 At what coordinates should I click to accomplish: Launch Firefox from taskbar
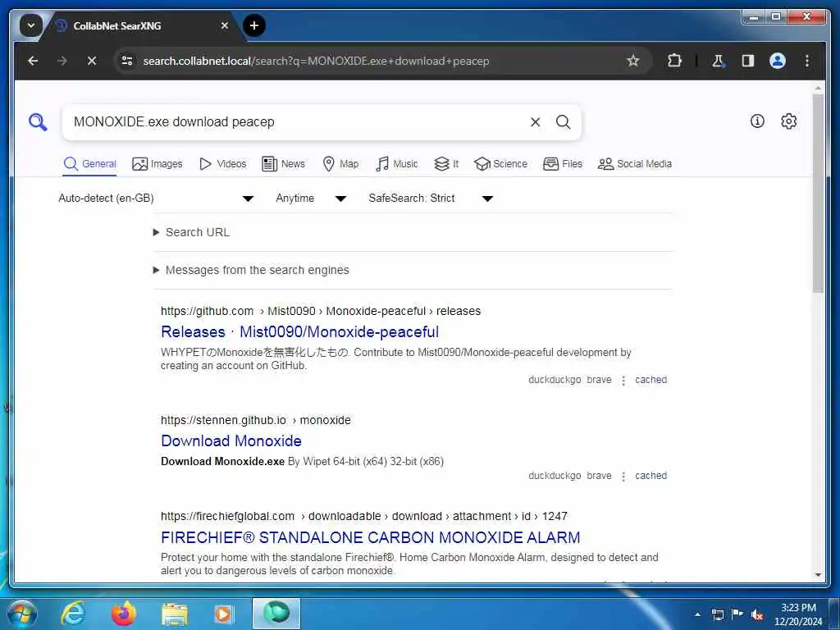[123, 614]
